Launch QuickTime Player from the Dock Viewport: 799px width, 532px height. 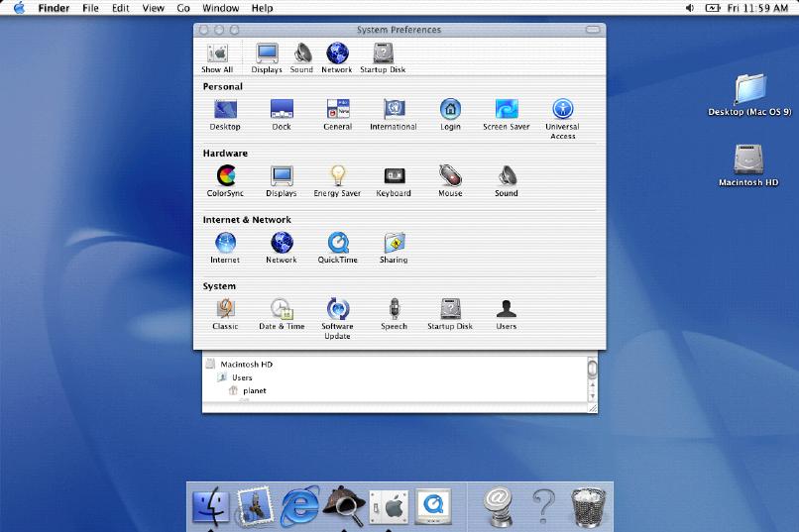(x=433, y=506)
